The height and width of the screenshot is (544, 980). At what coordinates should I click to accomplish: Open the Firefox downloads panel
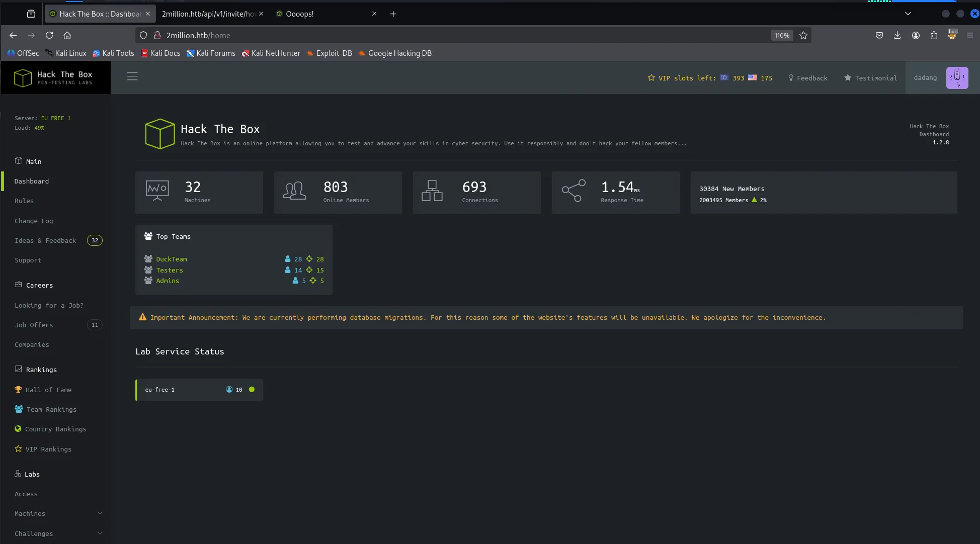click(897, 36)
